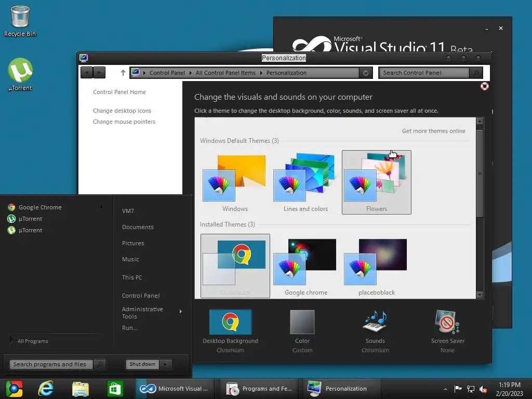Select the Chromium installed theme

(x=235, y=266)
